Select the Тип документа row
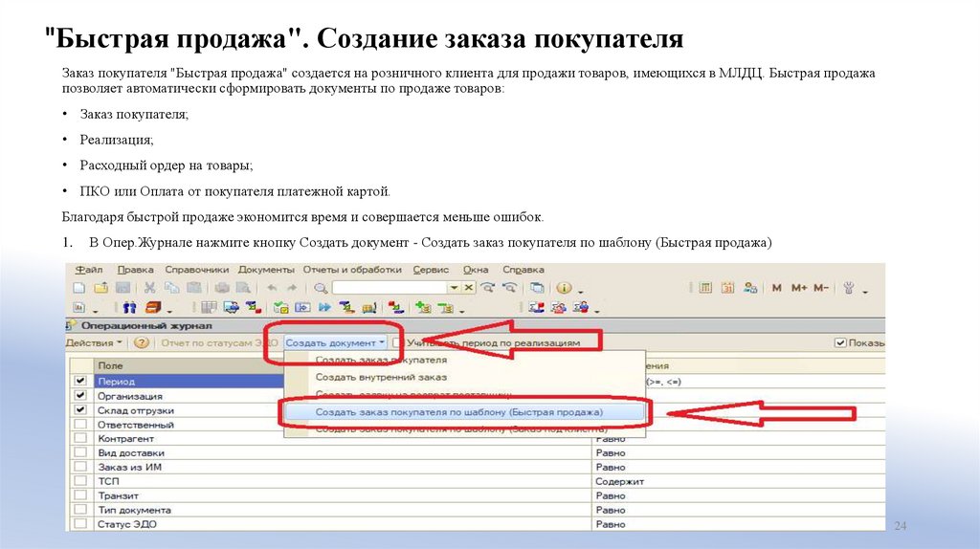 (x=477, y=510)
